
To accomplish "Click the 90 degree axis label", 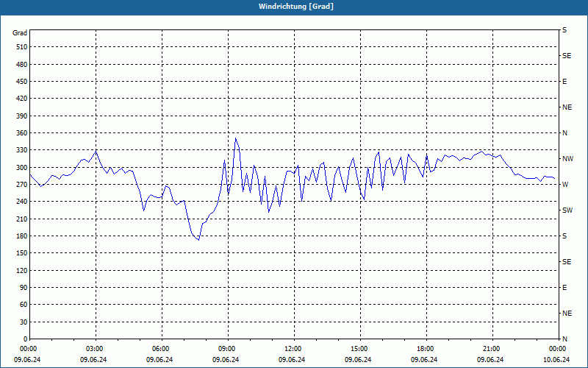I will tap(24, 288).
